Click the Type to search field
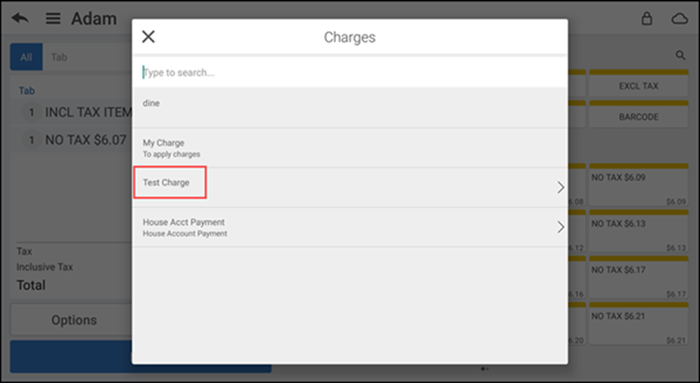This screenshot has width=700, height=383. [x=350, y=72]
